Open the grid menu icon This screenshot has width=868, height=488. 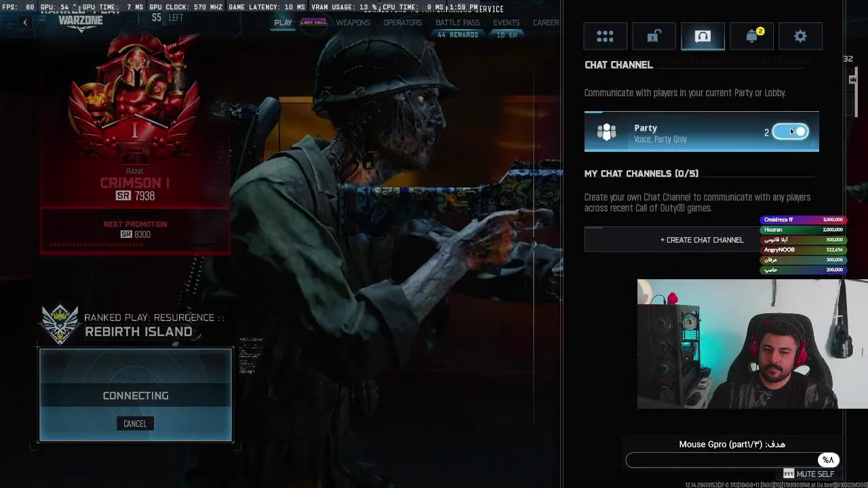(605, 37)
